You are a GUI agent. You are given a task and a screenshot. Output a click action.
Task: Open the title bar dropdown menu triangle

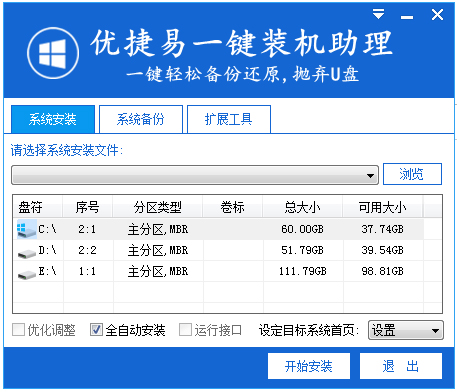pos(378,14)
